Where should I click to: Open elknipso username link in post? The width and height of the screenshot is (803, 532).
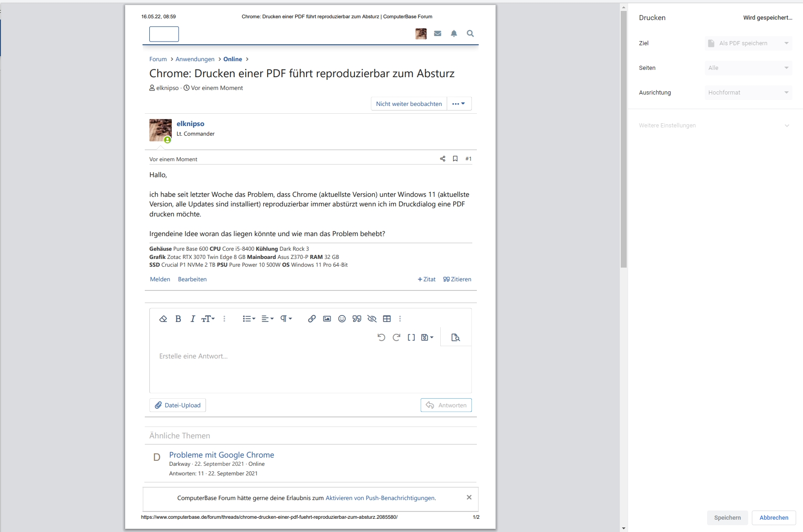coord(190,124)
